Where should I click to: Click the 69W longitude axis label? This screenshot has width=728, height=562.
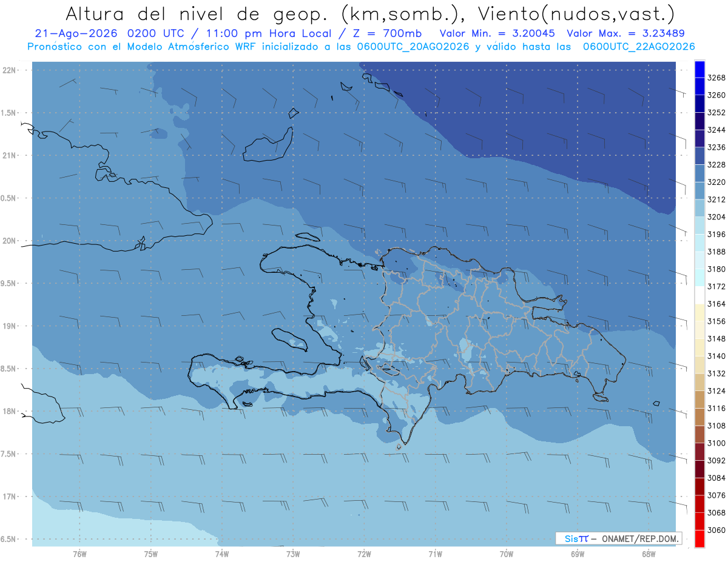(578, 554)
